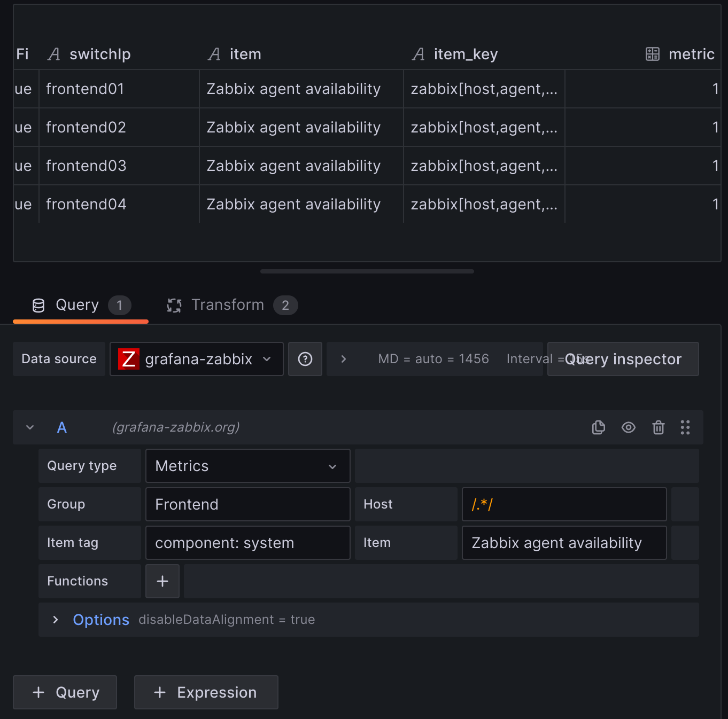Screen dimensions: 728x719
Task: Add a function with the plus button
Action: point(162,581)
